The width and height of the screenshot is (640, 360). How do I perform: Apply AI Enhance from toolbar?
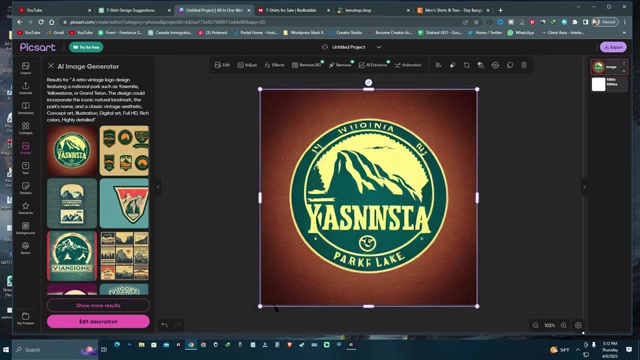[x=373, y=65]
